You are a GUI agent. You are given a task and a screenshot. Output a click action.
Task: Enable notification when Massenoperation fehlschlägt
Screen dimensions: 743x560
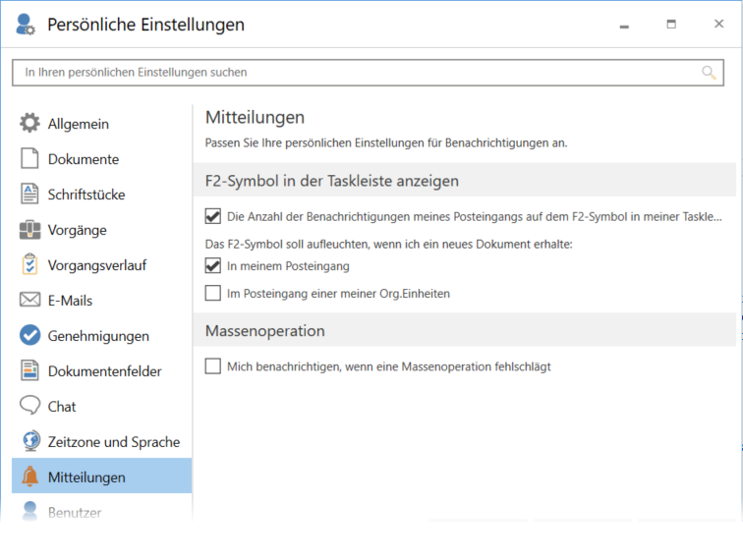click(212, 365)
